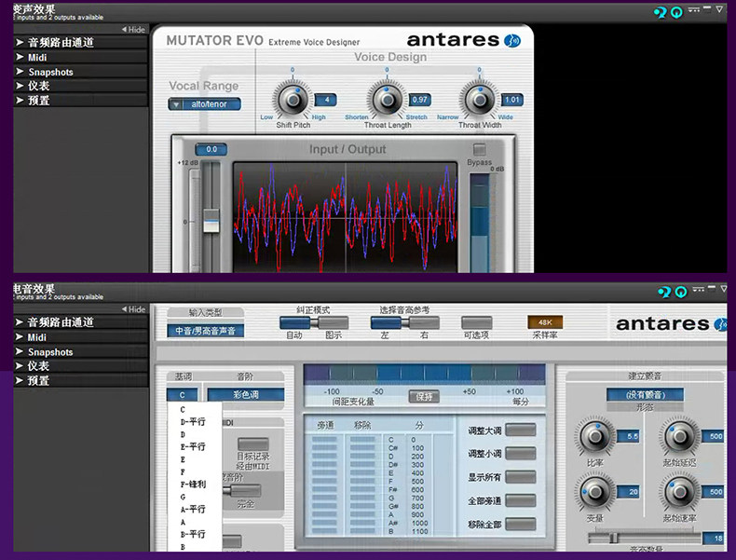736x560 pixels.
Task: Toggle cyan power icon in 电音效果 window
Action: click(681, 292)
